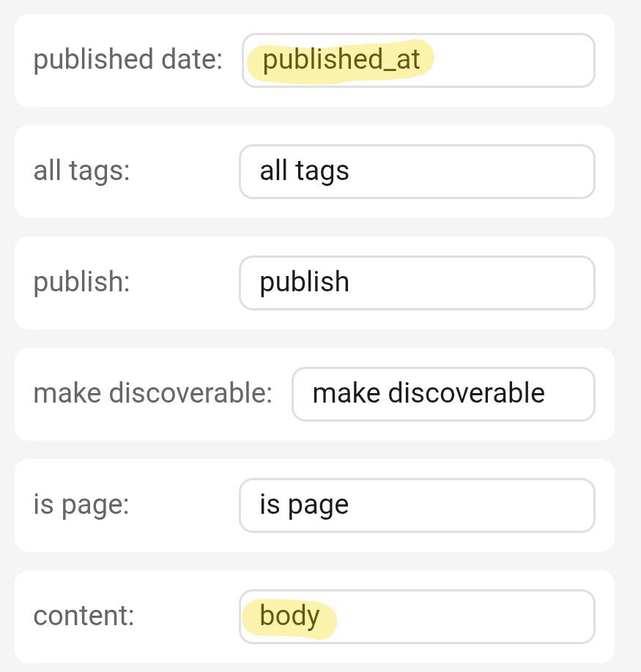The height and width of the screenshot is (672, 641).
Task: Click the "content:" label
Action: point(84,616)
